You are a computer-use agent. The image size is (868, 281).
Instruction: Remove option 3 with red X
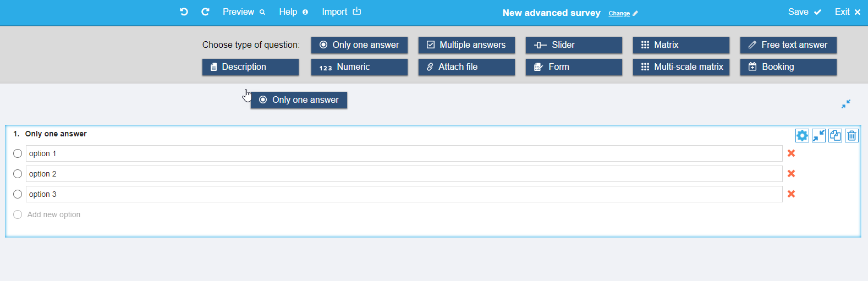pyautogui.click(x=791, y=194)
